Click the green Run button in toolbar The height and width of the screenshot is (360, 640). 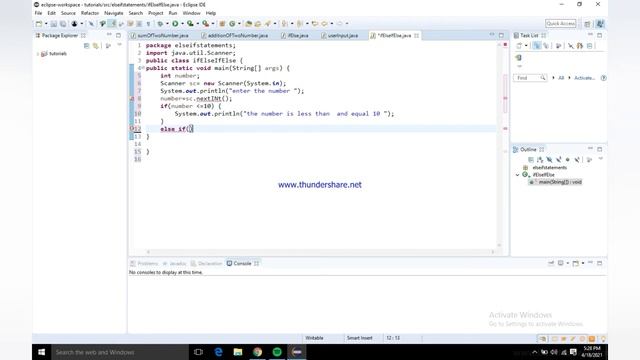tap(175, 24)
